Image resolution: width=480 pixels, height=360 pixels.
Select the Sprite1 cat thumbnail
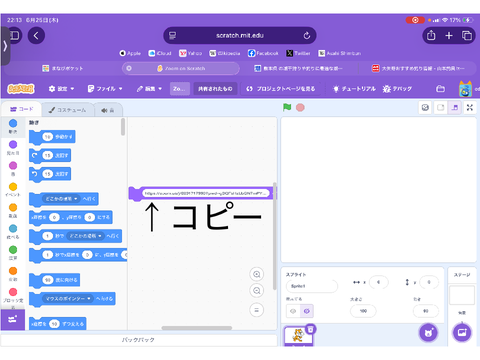pos(298,336)
